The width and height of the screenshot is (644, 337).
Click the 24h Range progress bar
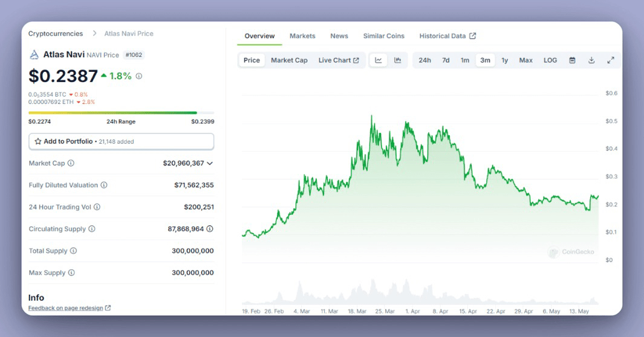click(121, 113)
